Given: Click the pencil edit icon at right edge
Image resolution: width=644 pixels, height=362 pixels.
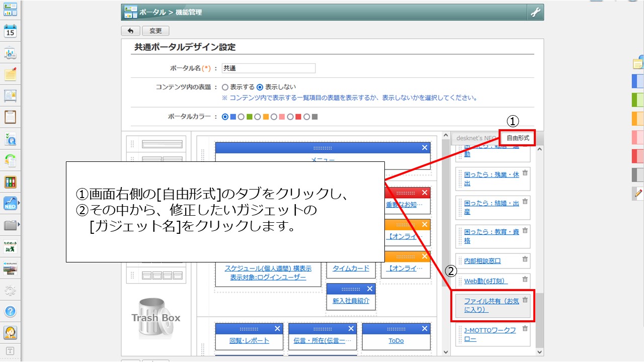Looking at the screenshot, I should [638, 193].
